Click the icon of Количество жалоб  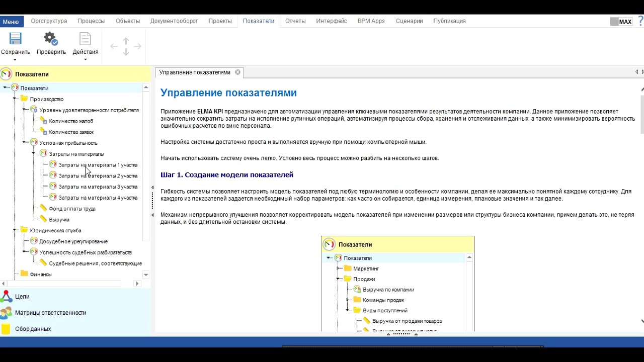(43, 121)
